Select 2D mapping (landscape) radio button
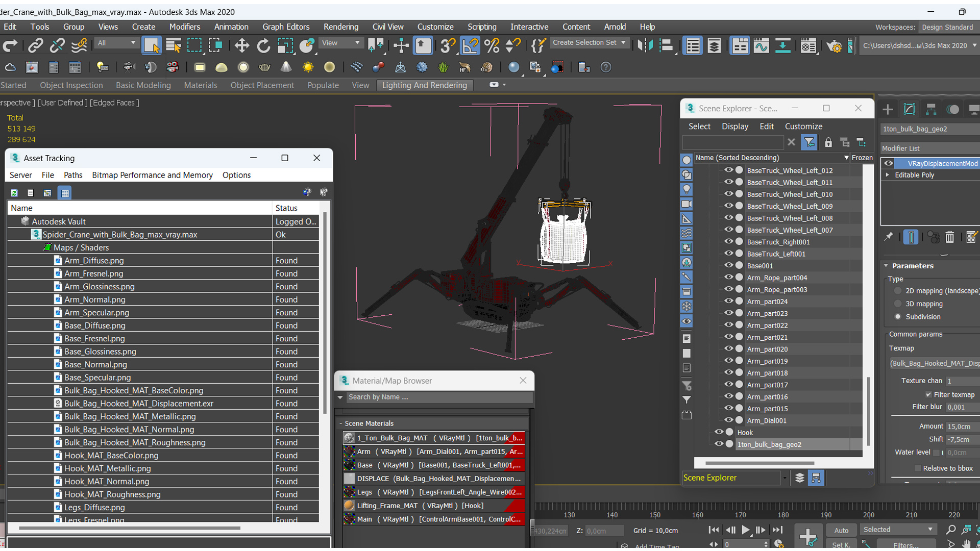This screenshot has height=551, width=980. pos(898,291)
